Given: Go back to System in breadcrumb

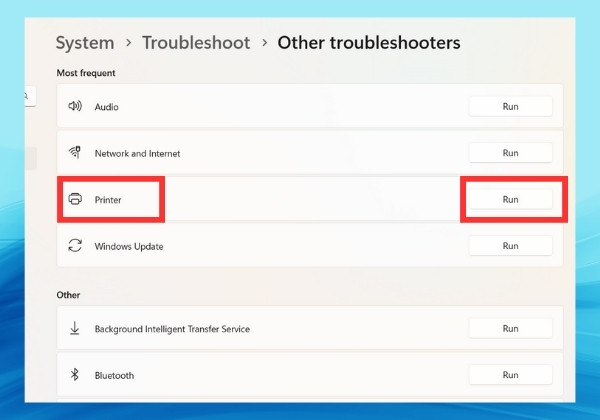Looking at the screenshot, I should tap(85, 43).
